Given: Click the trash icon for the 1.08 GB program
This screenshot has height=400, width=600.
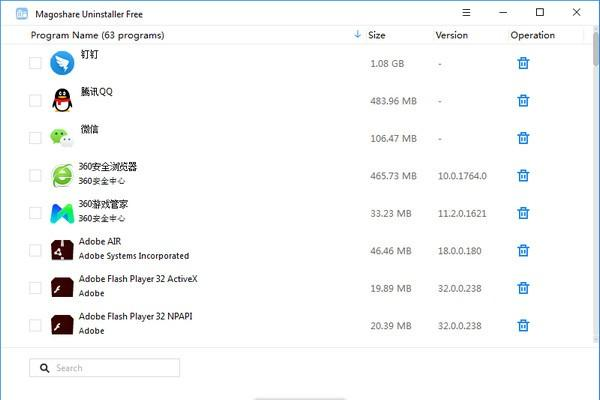Looking at the screenshot, I should [x=523, y=63].
